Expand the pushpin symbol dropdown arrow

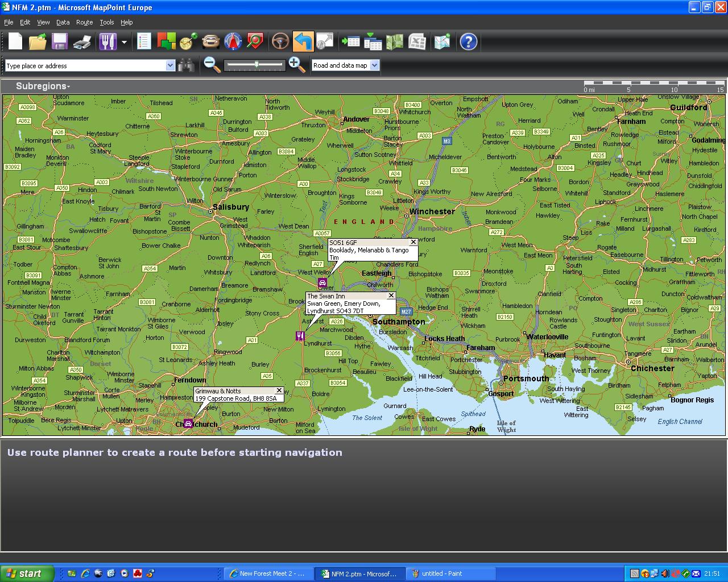pos(124,42)
